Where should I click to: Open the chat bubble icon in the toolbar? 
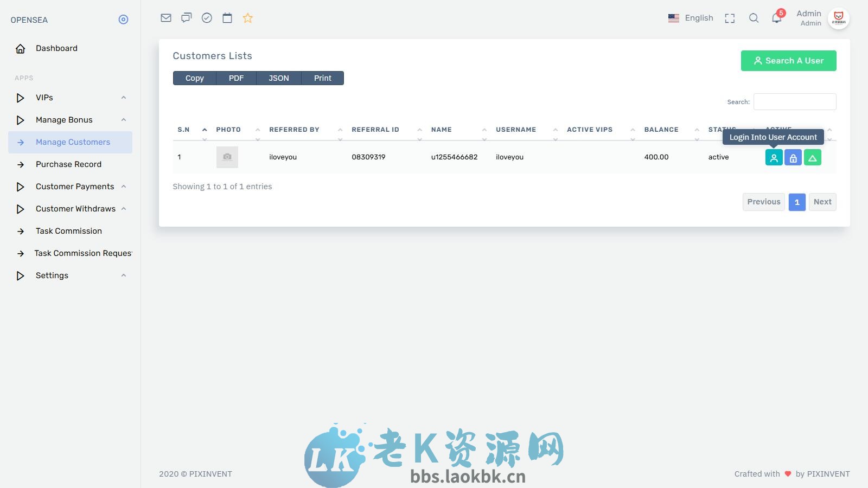[186, 18]
